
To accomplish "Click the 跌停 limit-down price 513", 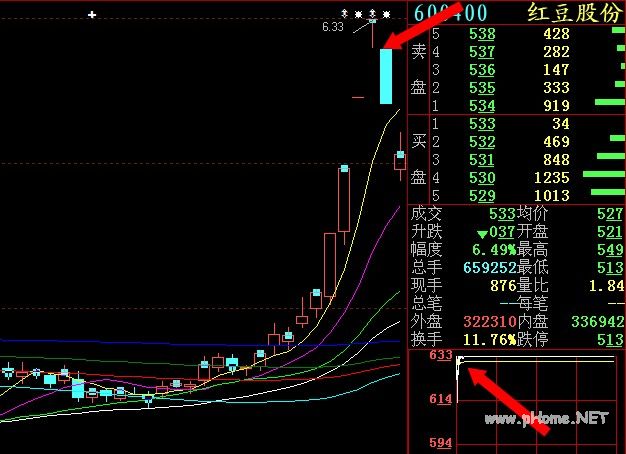I will pos(610,340).
